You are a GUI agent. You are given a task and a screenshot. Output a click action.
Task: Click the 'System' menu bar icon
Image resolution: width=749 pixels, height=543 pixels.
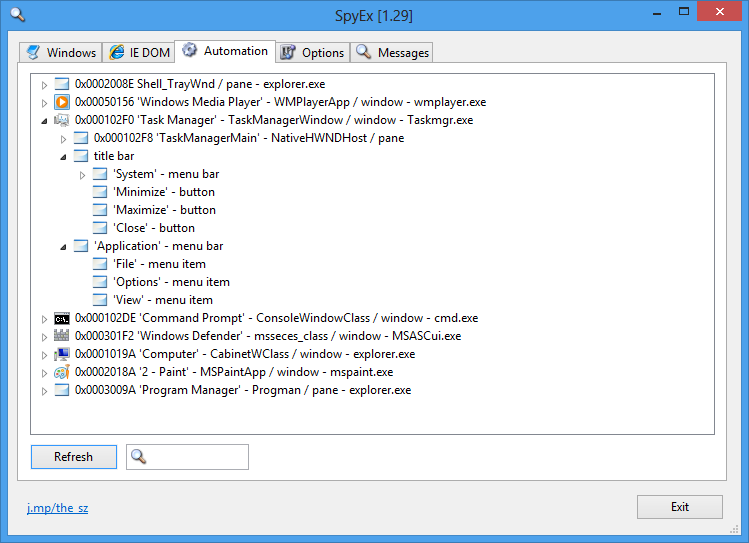click(x=100, y=174)
